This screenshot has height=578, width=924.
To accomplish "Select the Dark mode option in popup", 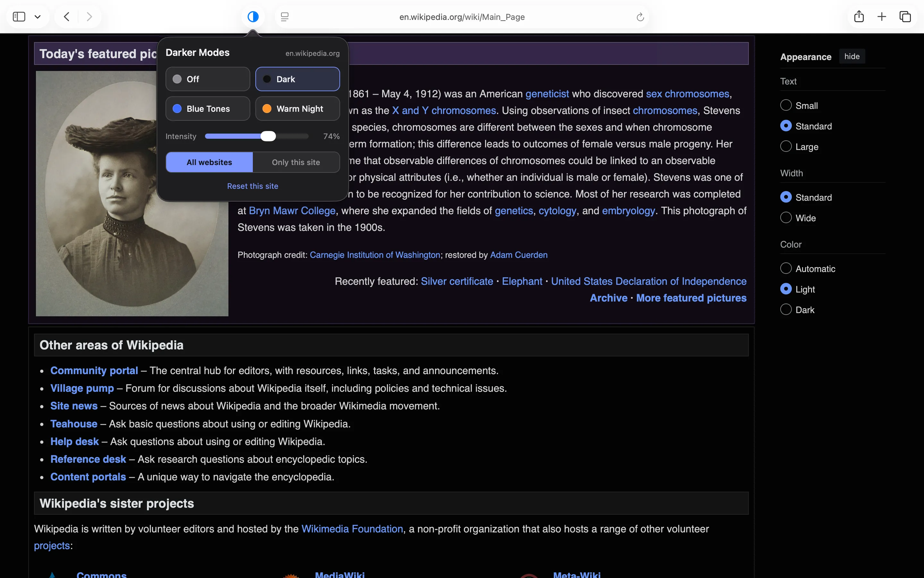I will (x=297, y=79).
